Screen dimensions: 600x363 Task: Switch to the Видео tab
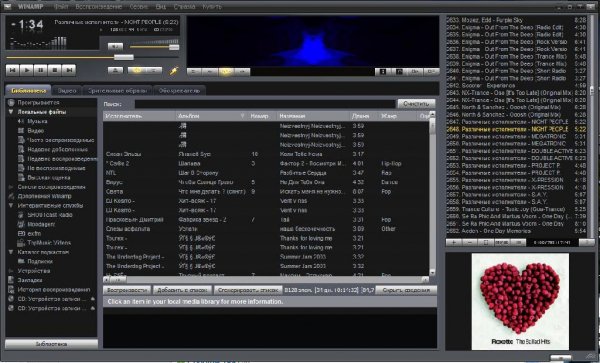click(67, 91)
